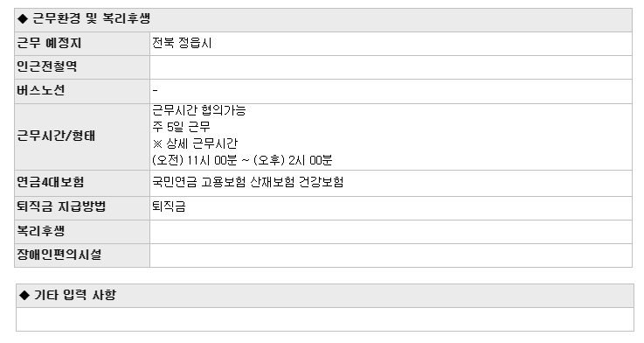Select the 인근전철역 row label
644x343 pixels.
(82, 67)
